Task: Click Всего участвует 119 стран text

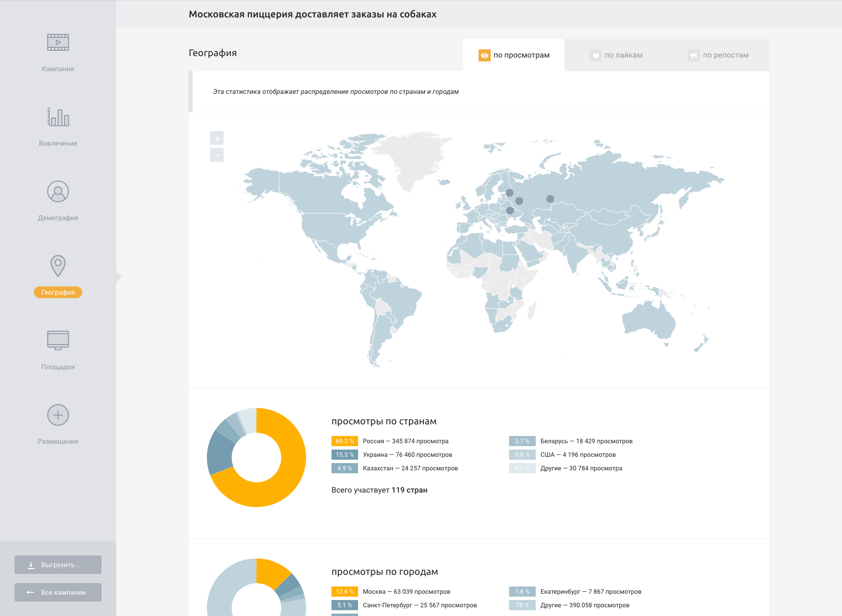Action: (379, 490)
